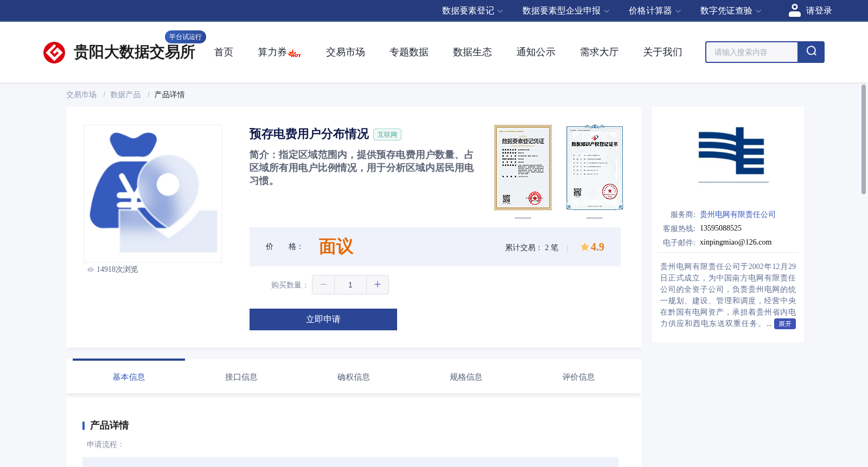Click the 平台试运行 badge
This screenshot has width=868, height=467.
[186, 37]
